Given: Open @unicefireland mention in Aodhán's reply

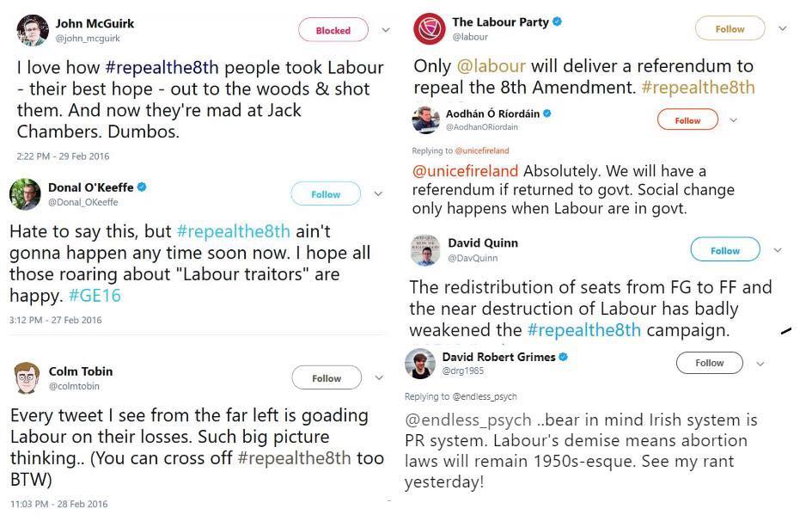Looking at the screenshot, I should pos(466,170).
